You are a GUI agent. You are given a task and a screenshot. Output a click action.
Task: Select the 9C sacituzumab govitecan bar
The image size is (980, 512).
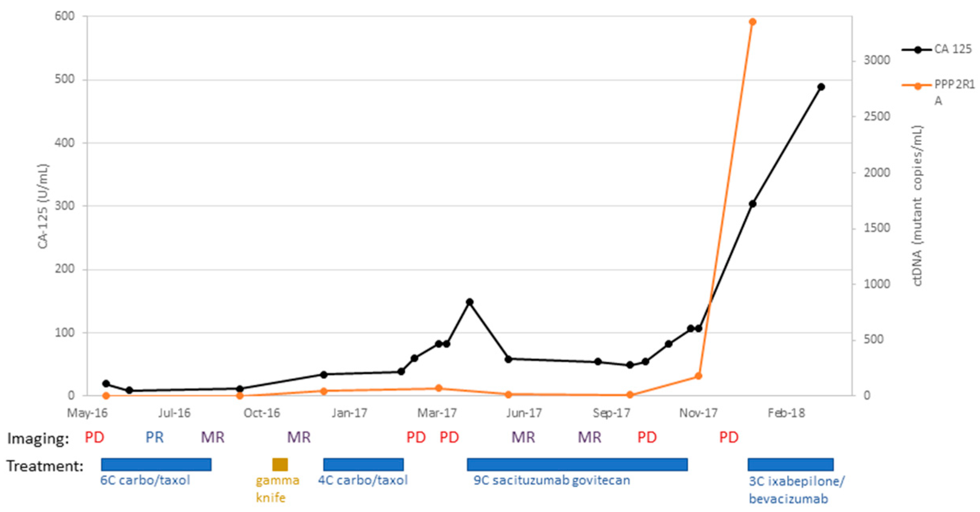click(577, 464)
